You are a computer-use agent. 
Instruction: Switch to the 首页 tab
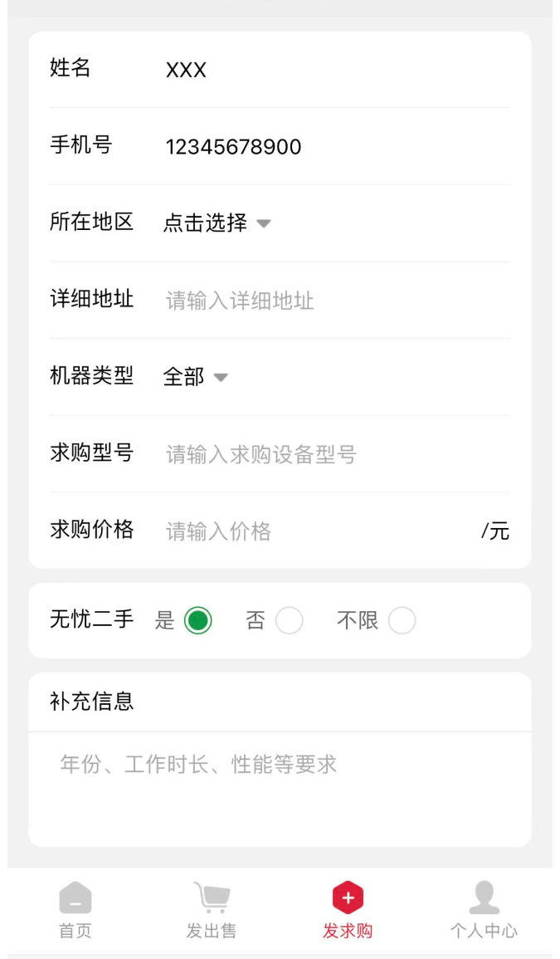[x=75, y=931]
